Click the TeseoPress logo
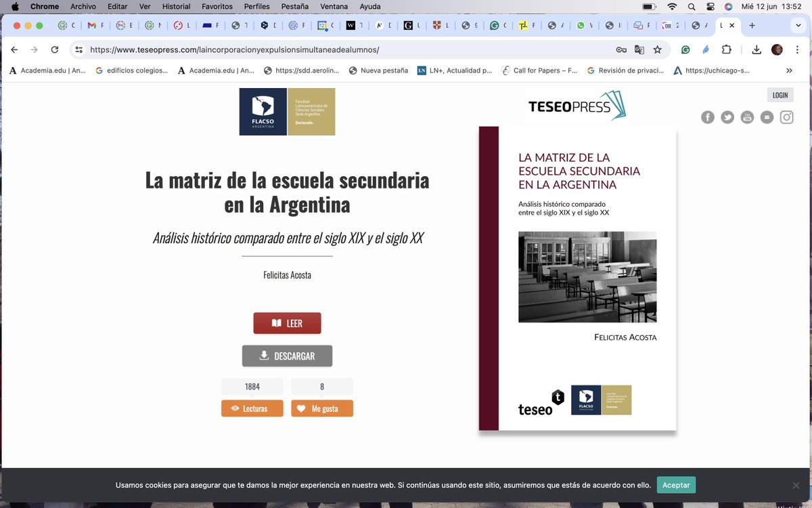The width and height of the screenshot is (812, 508). pos(577,106)
